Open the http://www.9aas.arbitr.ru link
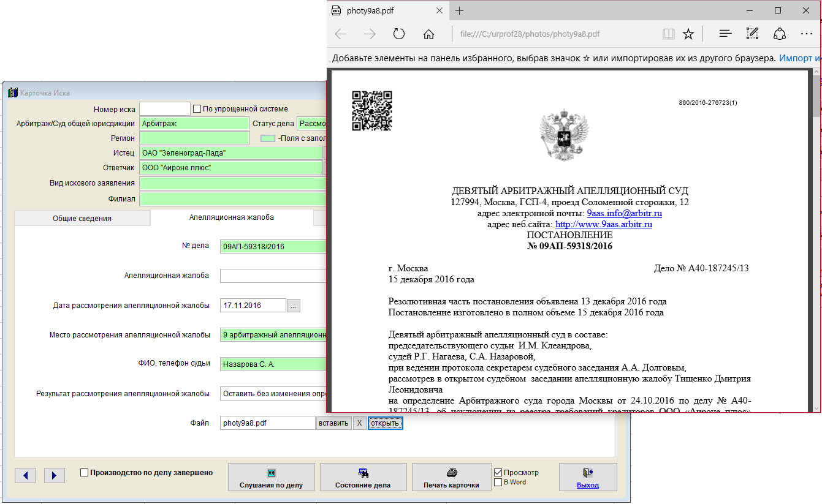 click(x=603, y=224)
